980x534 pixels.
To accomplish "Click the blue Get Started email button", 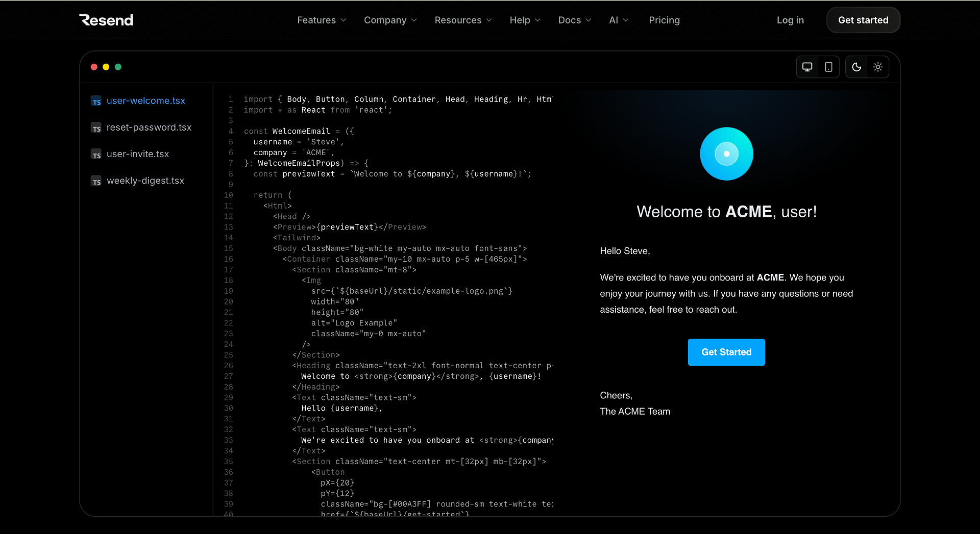I will pyautogui.click(x=726, y=352).
